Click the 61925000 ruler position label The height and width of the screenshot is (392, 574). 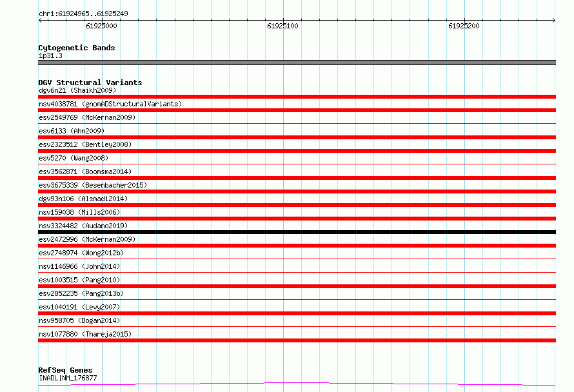[x=101, y=26]
